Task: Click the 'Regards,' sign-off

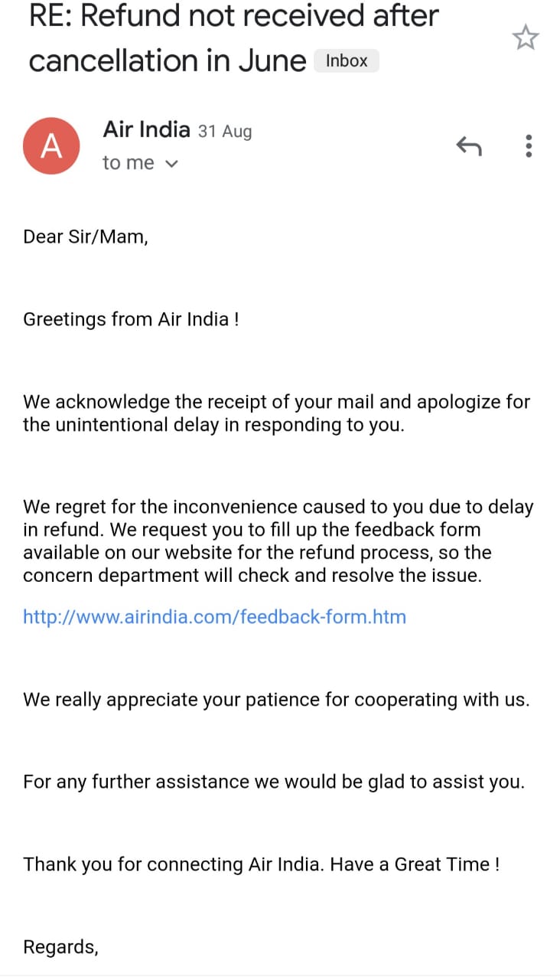Action: 60,947
